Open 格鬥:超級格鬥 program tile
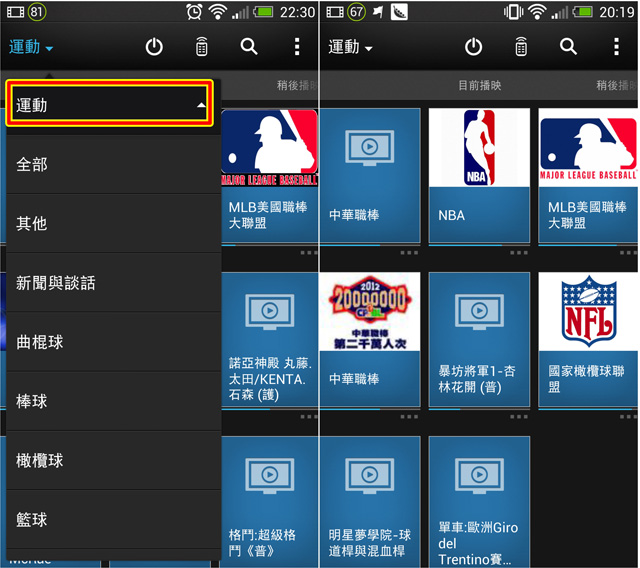Screen dimensions: 640x568 point(269,501)
